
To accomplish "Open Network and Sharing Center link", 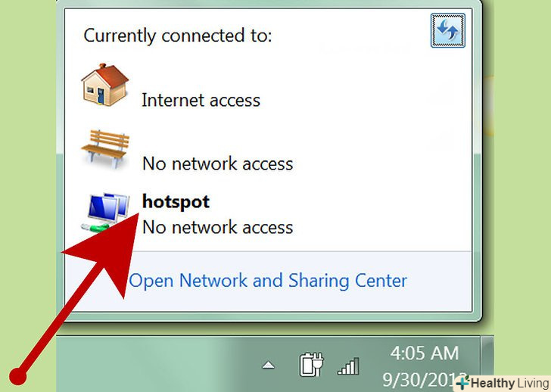I will (268, 281).
